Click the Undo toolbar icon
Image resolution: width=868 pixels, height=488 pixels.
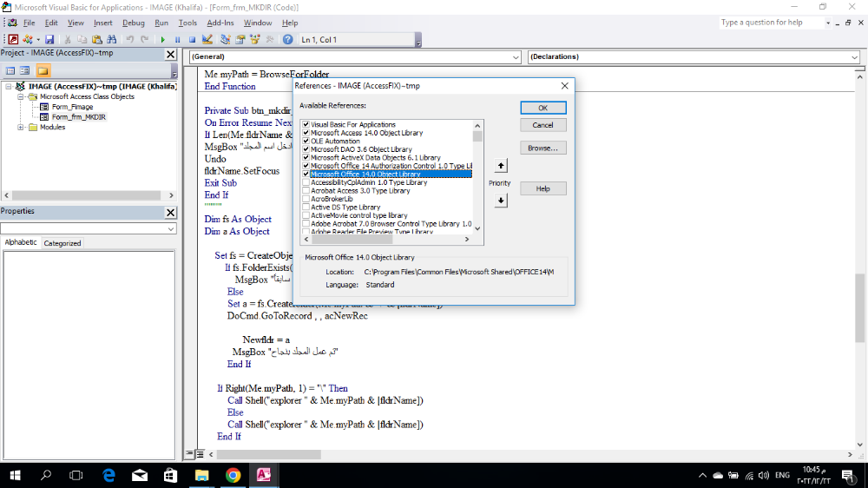click(x=129, y=39)
